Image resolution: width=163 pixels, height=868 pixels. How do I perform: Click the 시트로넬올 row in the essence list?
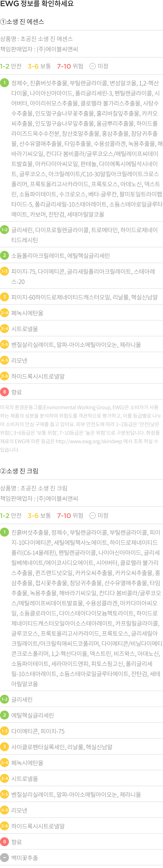[81, 329]
